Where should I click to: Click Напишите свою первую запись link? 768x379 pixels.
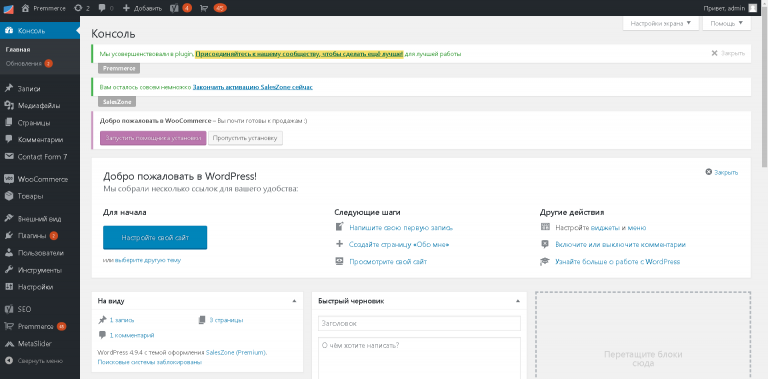pos(401,228)
